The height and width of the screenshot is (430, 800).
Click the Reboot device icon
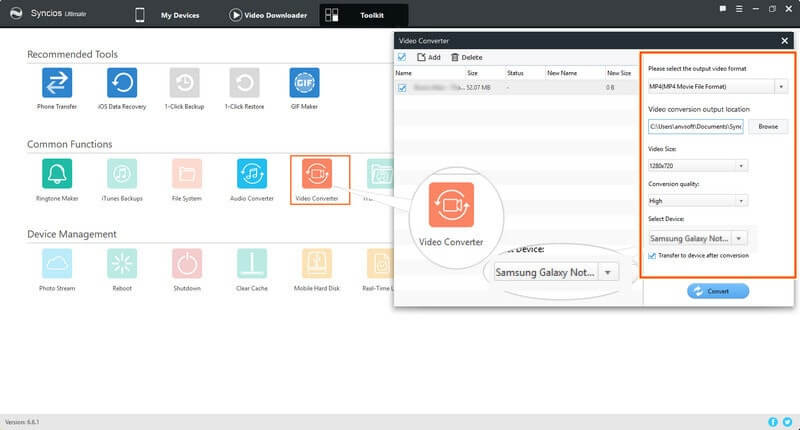pyautogui.click(x=122, y=263)
